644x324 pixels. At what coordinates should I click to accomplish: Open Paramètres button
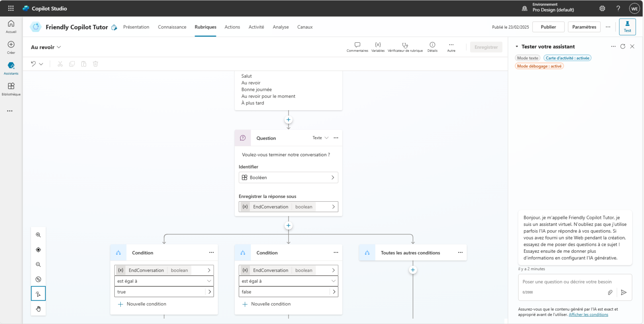584,27
